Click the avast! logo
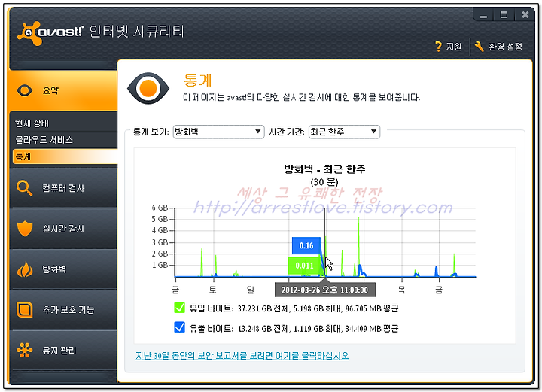The image size is (542, 392). pyautogui.click(x=50, y=33)
